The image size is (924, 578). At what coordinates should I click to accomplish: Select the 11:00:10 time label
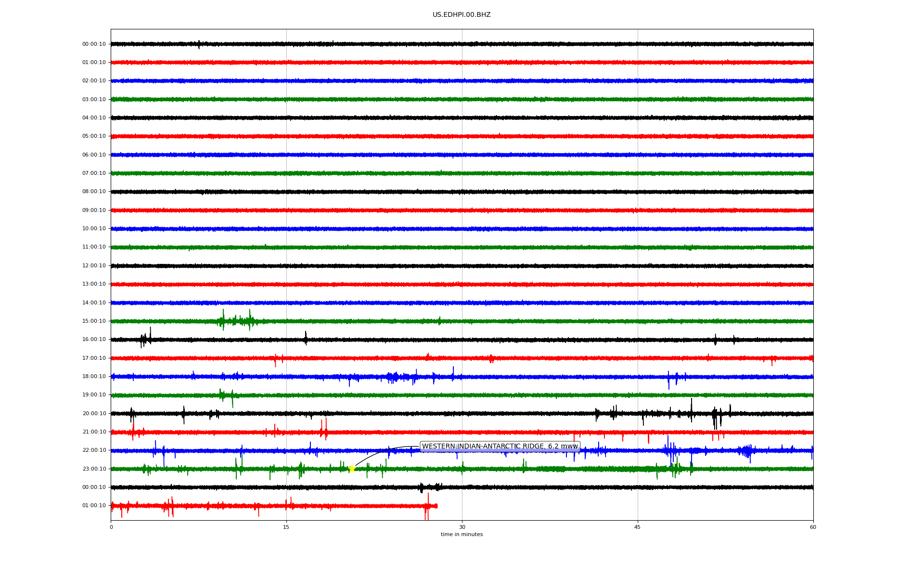[94, 247]
